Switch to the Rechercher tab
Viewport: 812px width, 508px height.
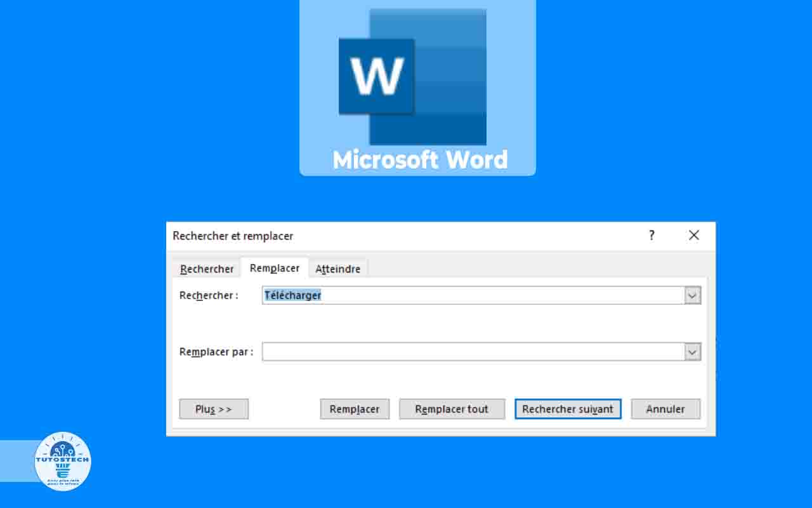click(207, 269)
